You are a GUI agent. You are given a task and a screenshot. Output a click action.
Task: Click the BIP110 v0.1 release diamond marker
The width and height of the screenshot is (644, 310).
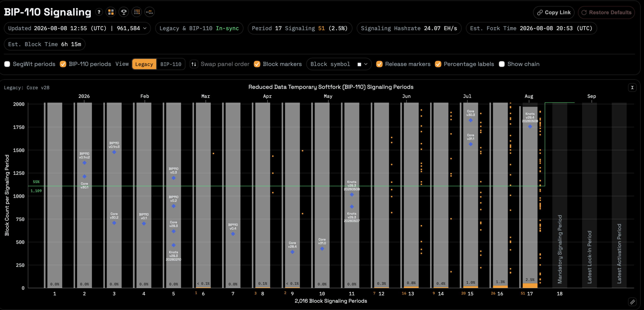144,224
